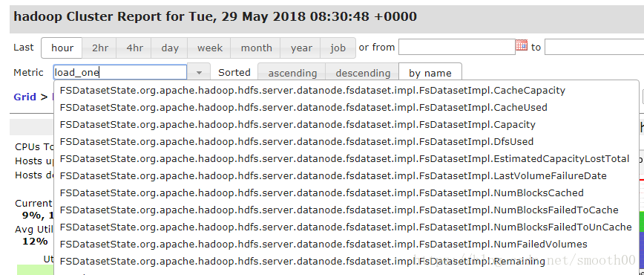
Task: Select the job range tab
Action: click(338, 48)
